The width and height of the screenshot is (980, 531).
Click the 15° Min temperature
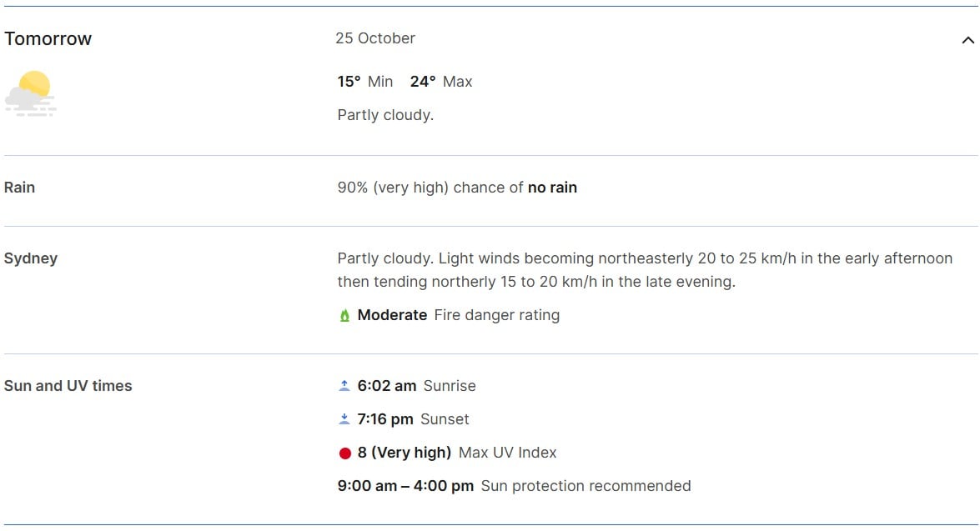point(364,82)
